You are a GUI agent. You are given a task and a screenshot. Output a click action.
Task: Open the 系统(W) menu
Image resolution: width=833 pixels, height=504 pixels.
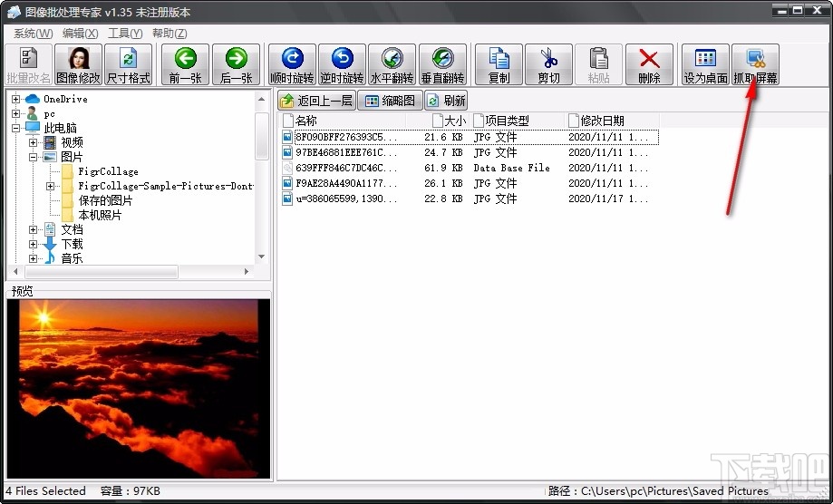point(33,34)
